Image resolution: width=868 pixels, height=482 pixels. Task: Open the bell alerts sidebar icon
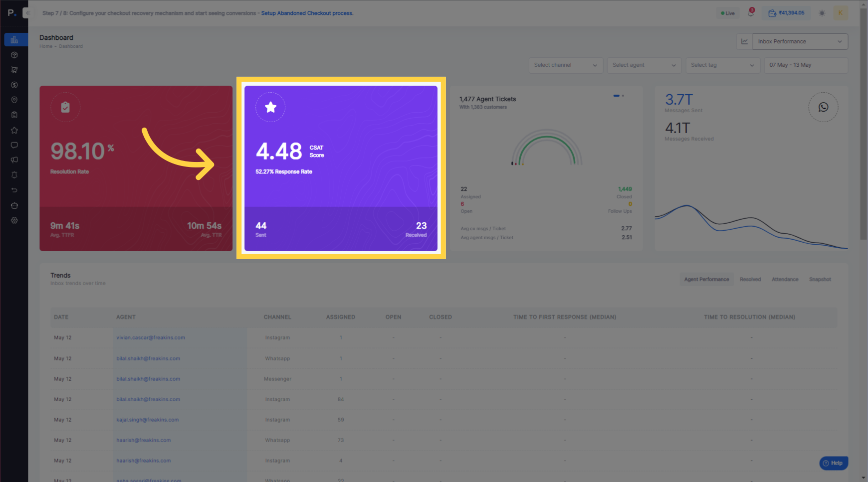tap(14, 175)
